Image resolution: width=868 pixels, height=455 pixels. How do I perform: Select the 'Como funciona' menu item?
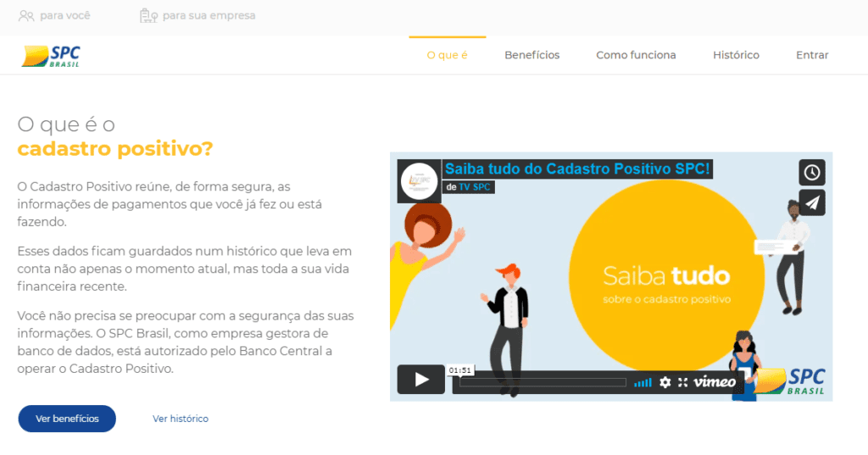click(636, 55)
